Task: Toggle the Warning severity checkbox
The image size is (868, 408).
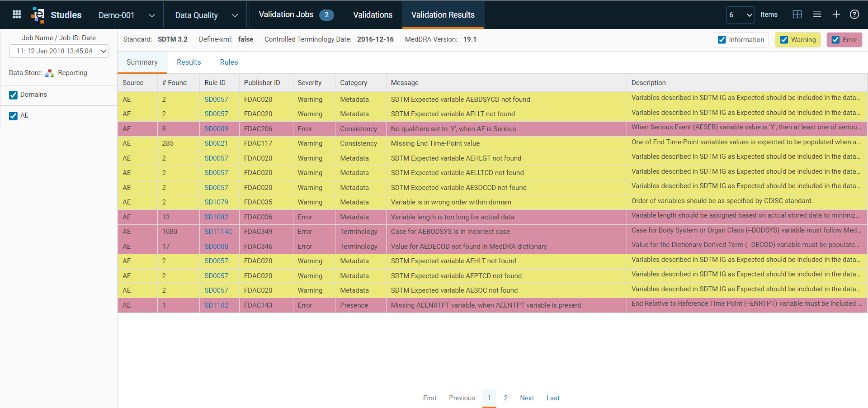Action: point(784,40)
